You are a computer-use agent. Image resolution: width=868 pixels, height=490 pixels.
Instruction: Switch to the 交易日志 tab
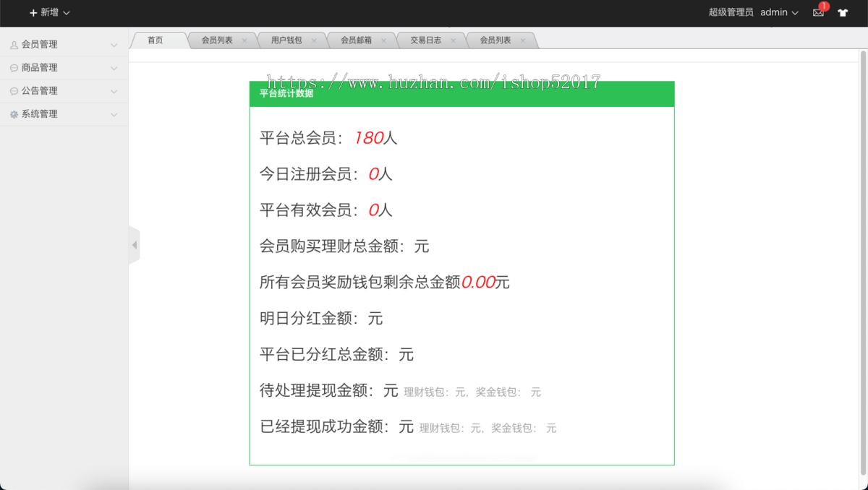(425, 40)
